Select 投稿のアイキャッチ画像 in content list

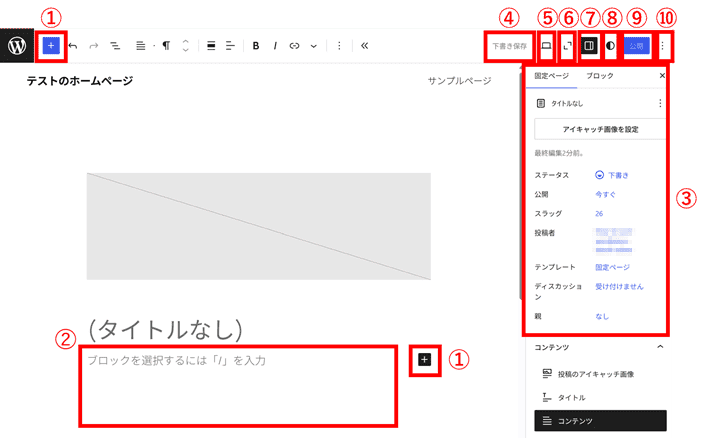(600, 374)
